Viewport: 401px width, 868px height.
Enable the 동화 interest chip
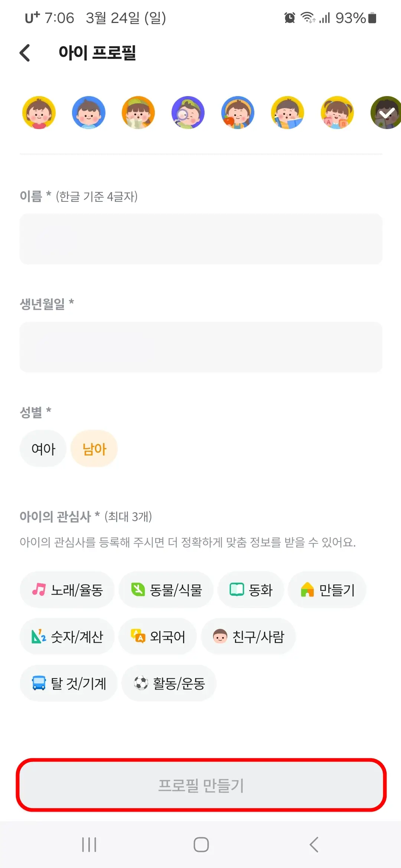[x=251, y=590]
